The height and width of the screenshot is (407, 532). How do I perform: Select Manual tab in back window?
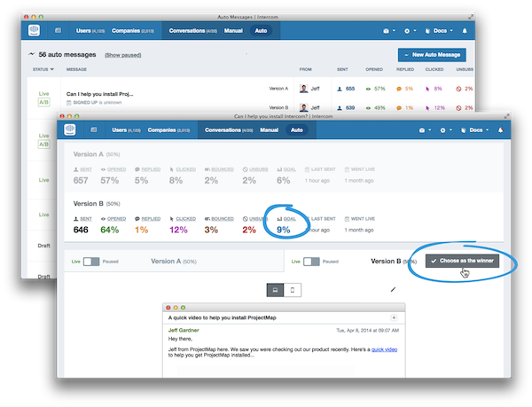pyautogui.click(x=233, y=30)
